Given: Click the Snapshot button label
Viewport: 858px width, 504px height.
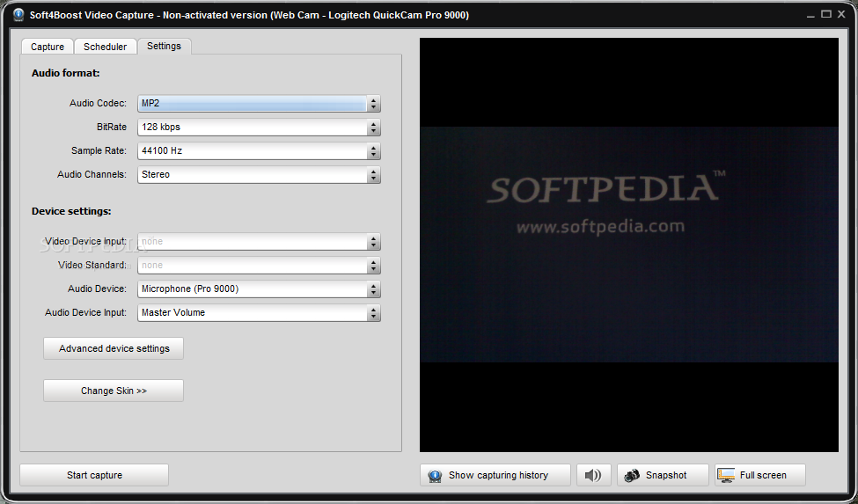Looking at the screenshot, I should coord(666,475).
